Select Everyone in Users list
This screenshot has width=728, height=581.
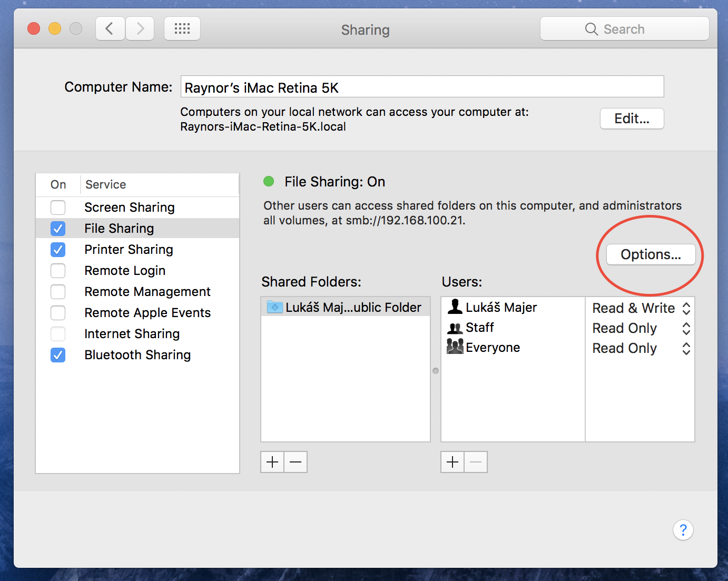[x=513, y=348]
